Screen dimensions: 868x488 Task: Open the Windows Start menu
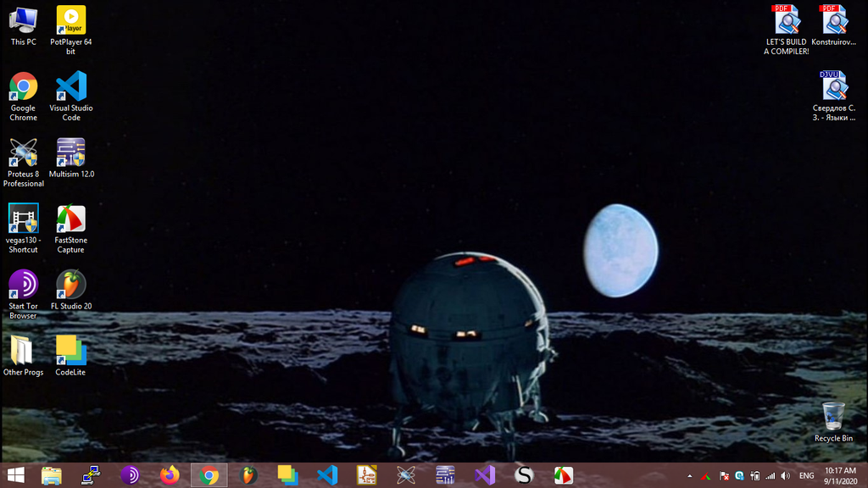(x=16, y=475)
